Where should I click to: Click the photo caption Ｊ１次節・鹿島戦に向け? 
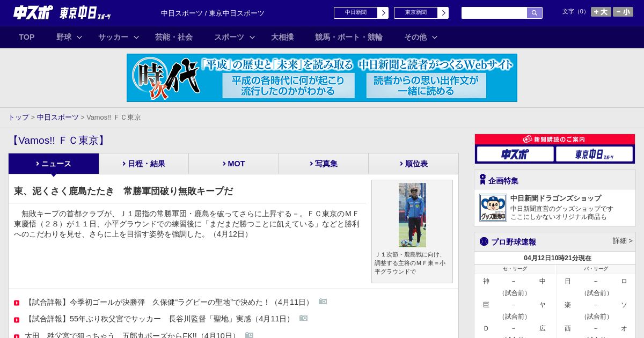pyautogui.click(x=410, y=263)
